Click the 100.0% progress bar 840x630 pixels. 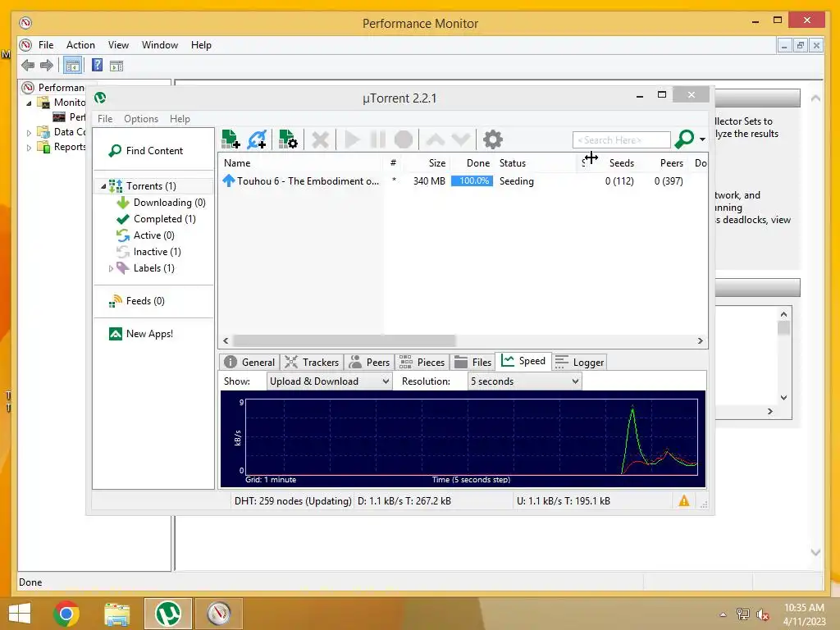click(x=472, y=181)
